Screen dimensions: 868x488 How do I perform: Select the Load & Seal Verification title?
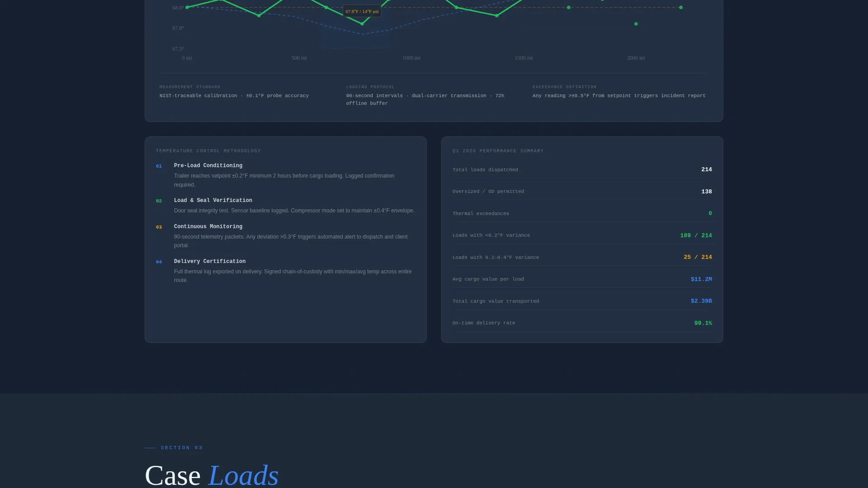[213, 201]
